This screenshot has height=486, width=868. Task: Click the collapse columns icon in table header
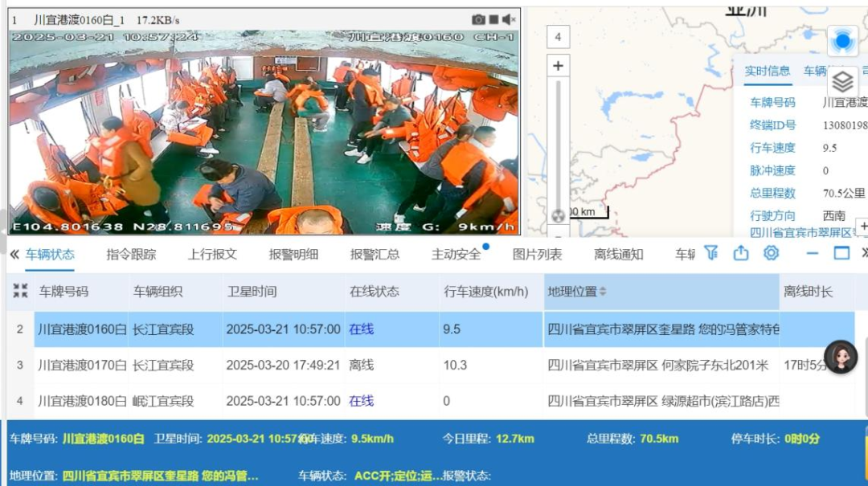tap(20, 291)
